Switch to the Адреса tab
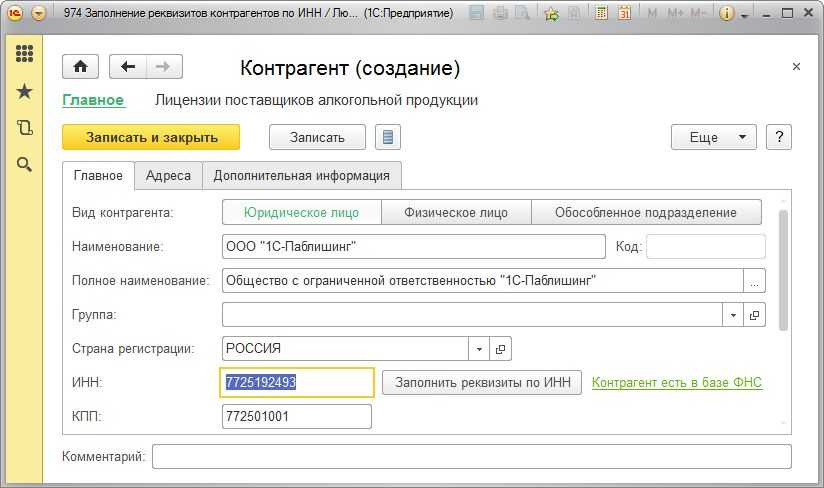 (168, 175)
